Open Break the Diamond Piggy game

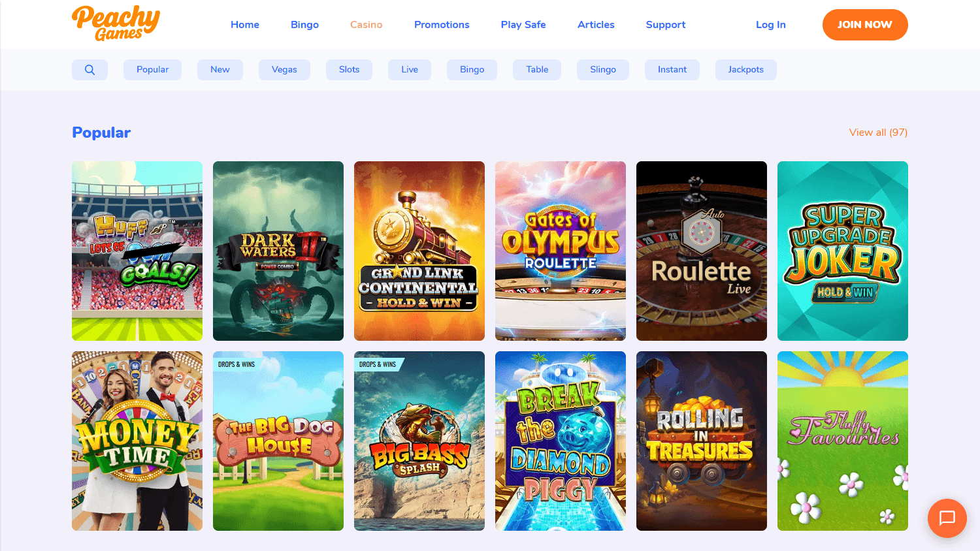561,441
